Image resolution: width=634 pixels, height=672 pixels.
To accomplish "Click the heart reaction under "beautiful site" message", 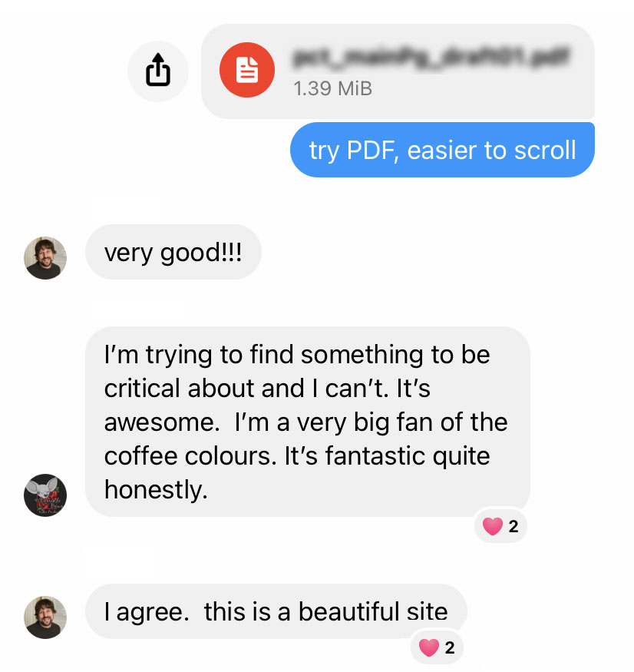I will (428, 647).
